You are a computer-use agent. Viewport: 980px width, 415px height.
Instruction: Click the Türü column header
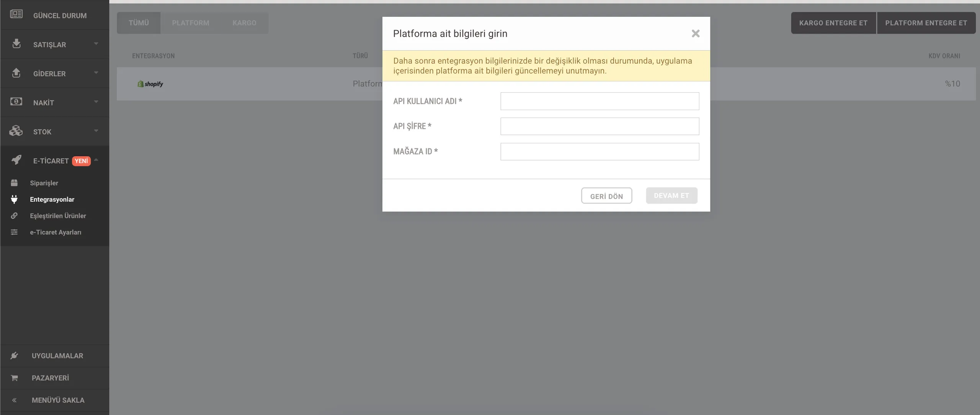(360, 56)
